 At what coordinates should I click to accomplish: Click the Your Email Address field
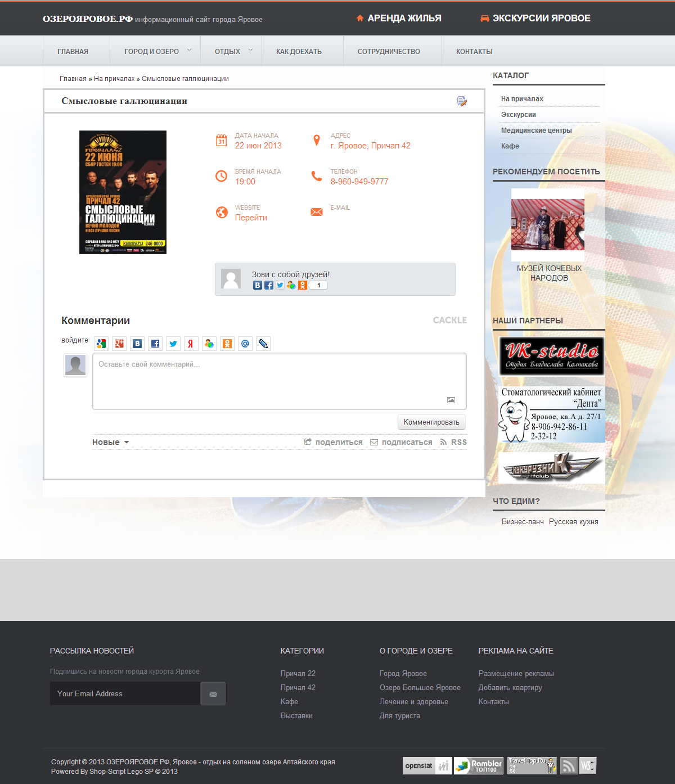tap(125, 693)
